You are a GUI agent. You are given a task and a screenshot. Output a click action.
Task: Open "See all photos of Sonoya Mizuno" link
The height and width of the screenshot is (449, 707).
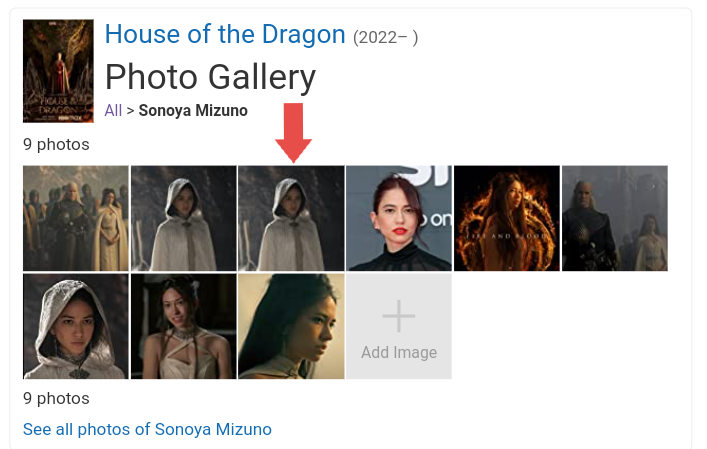(x=147, y=429)
